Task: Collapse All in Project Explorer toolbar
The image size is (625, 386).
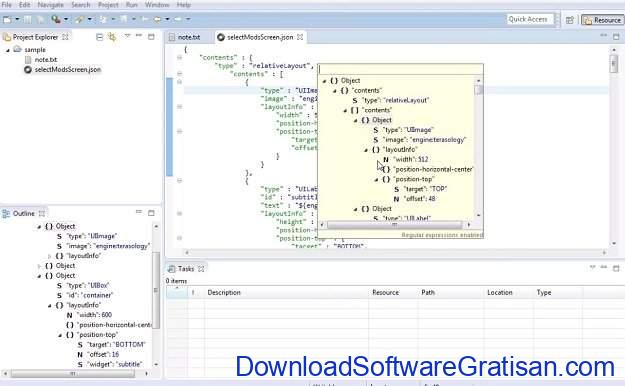Action: (x=100, y=37)
